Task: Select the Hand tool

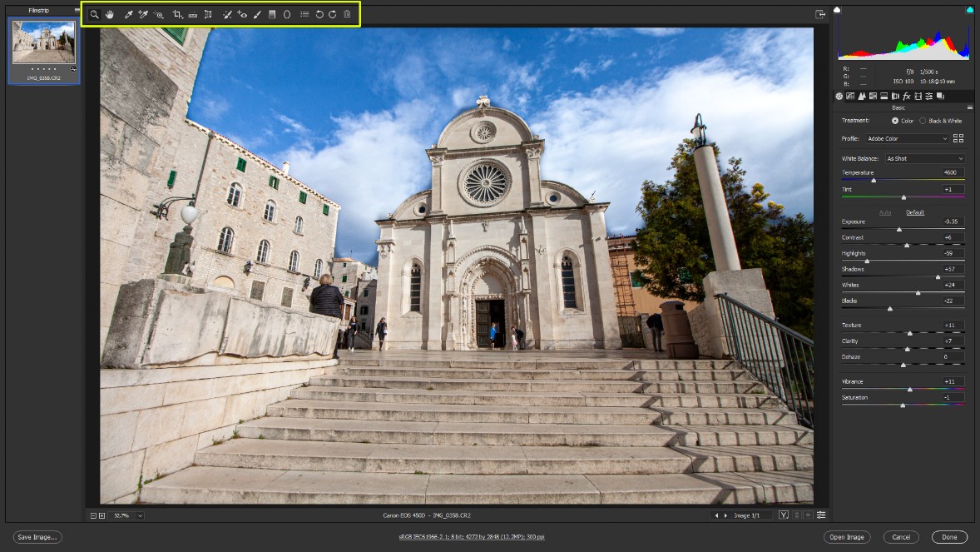Action: click(x=110, y=14)
